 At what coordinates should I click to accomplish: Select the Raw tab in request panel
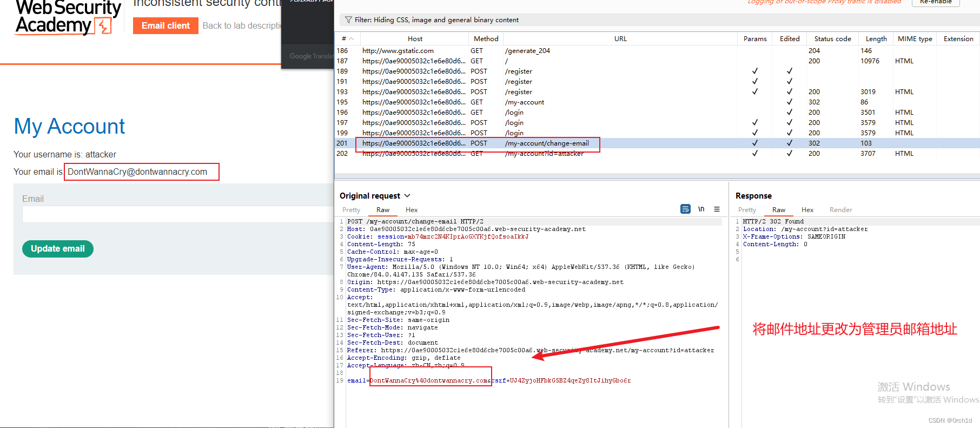383,210
